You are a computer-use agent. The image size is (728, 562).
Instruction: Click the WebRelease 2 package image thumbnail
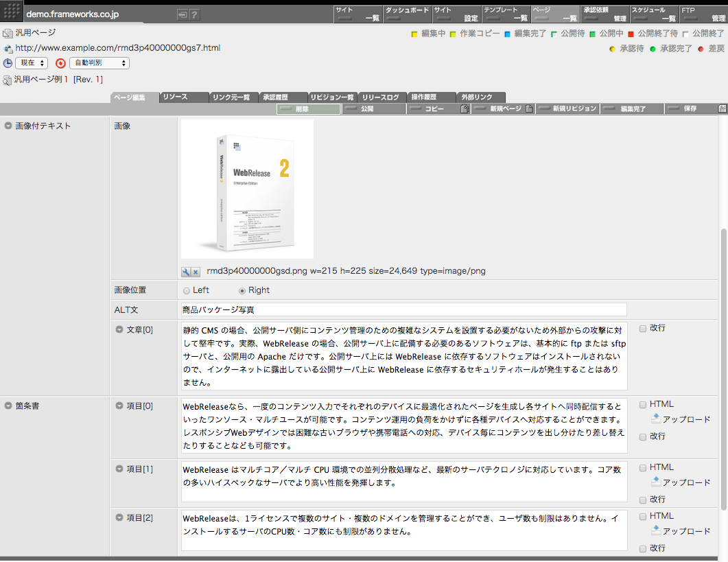click(248, 189)
